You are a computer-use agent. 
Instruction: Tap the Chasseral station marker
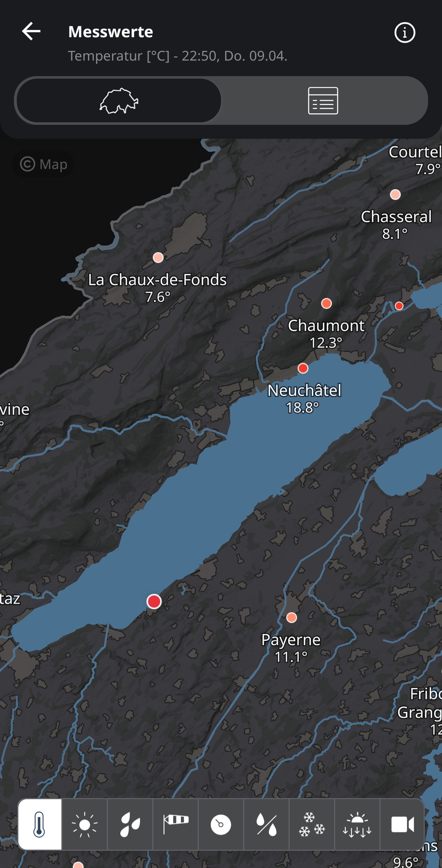(x=395, y=194)
